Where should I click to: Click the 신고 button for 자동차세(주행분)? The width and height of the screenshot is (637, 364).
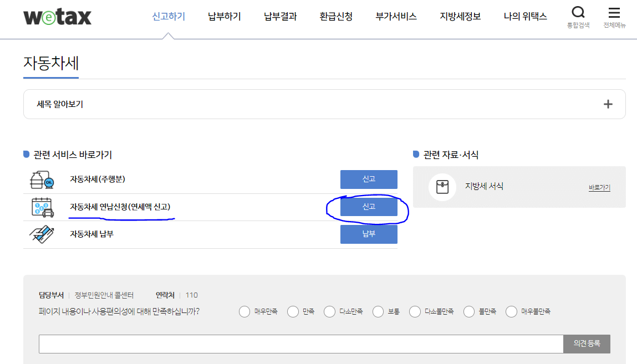pos(369,179)
